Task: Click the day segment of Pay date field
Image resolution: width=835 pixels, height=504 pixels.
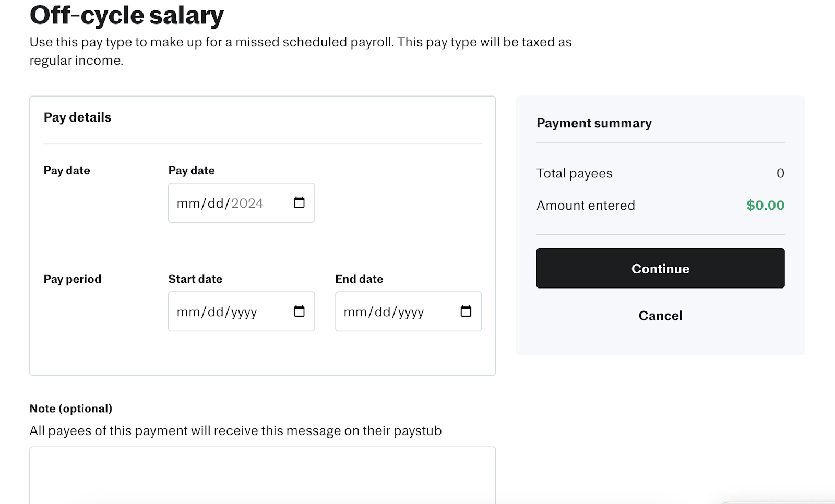Action: click(x=216, y=203)
